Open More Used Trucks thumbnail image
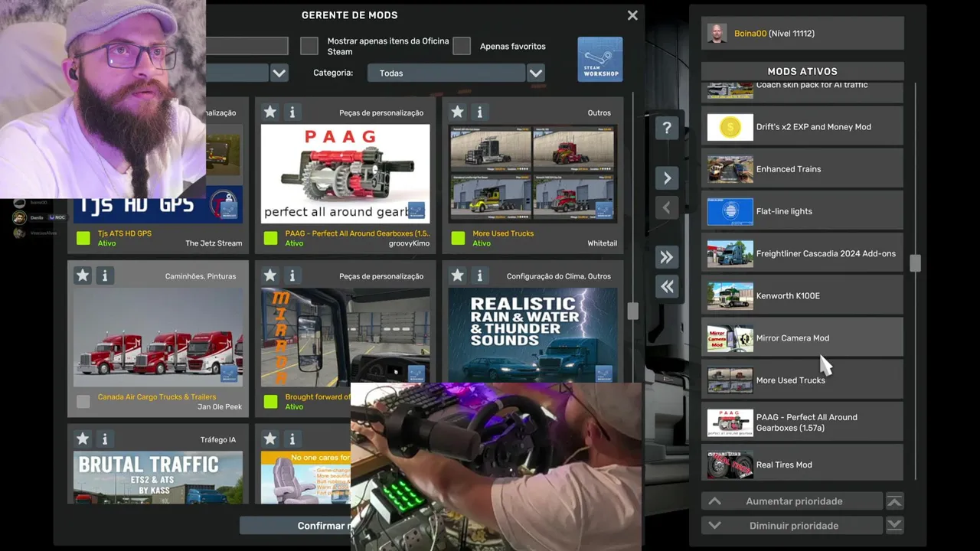The width and height of the screenshot is (980, 551). (x=533, y=174)
